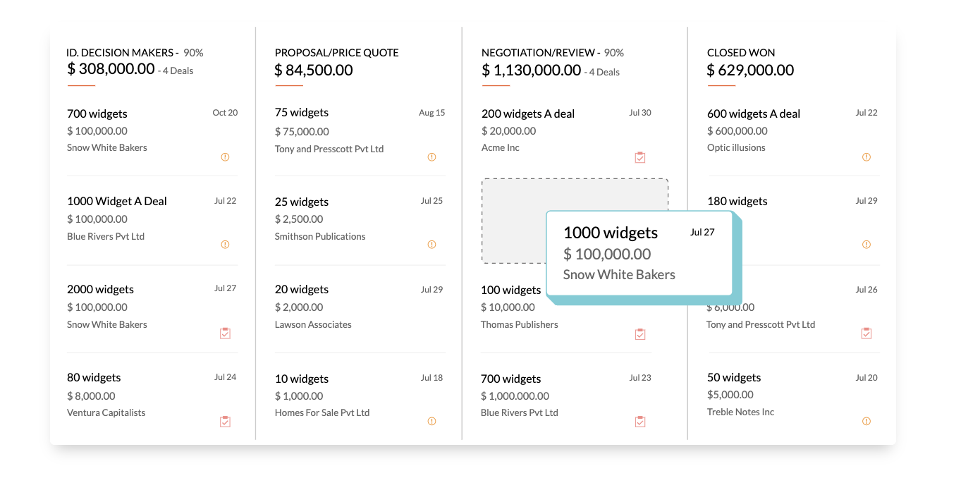Screen dimensions: 980x478
Task: Open the alert icon on the Smithson Publications deal
Action: [431, 244]
